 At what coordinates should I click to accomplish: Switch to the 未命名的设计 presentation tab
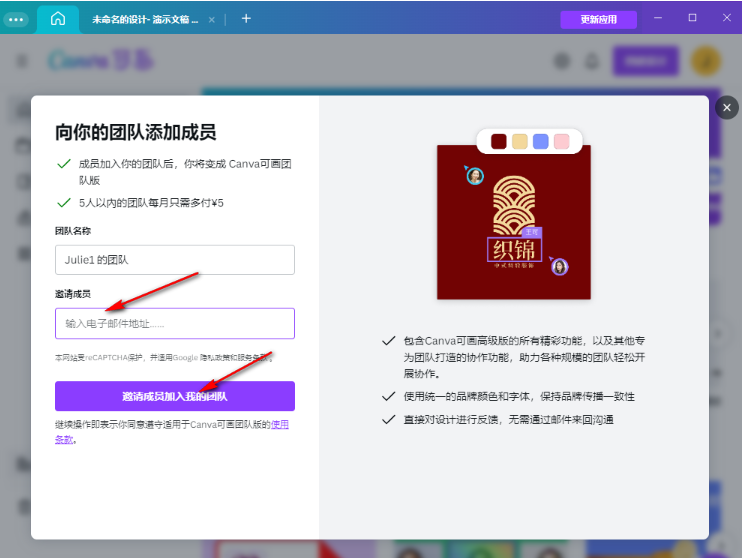point(145,19)
